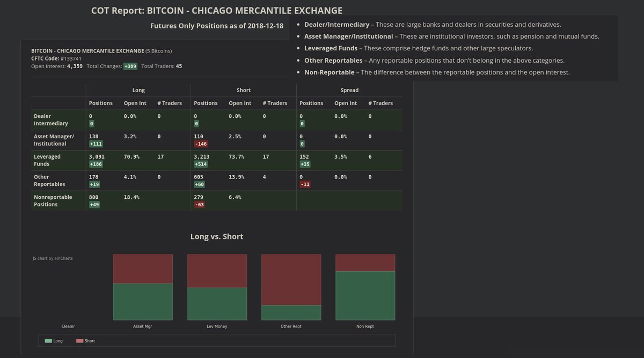This screenshot has height=358, width=644.
Task: Click the Dealer/Intermediary definition bullet
Action: (433, 25)
